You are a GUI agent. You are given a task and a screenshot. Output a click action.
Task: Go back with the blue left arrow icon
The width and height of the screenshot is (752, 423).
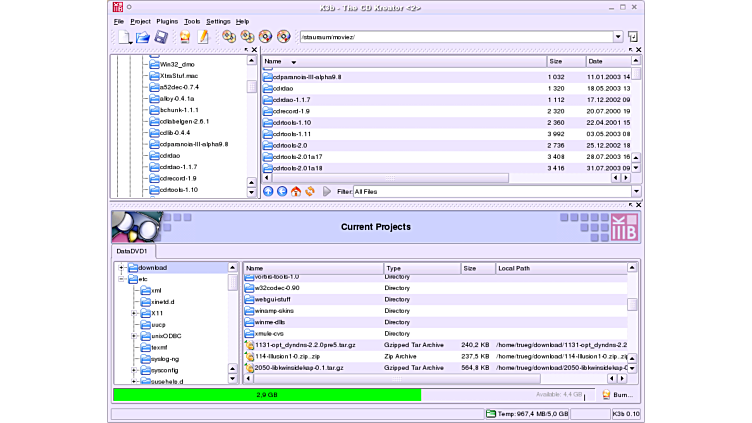click(x=282, y=191)
